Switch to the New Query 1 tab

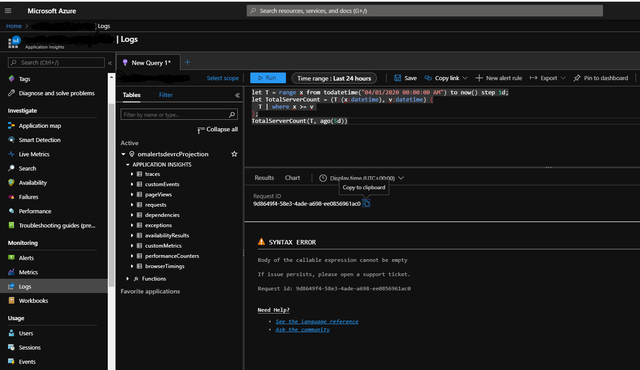coord(148,63)
